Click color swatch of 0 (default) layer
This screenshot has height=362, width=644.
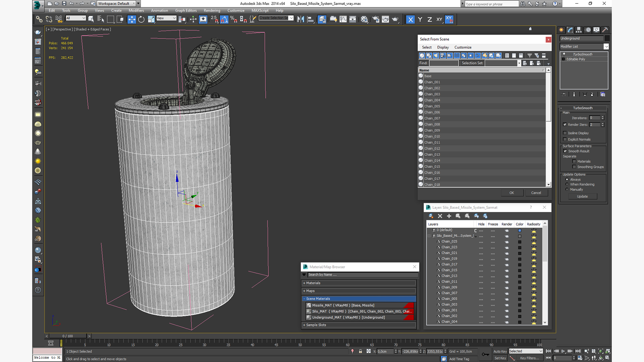[x=520, y=230]
